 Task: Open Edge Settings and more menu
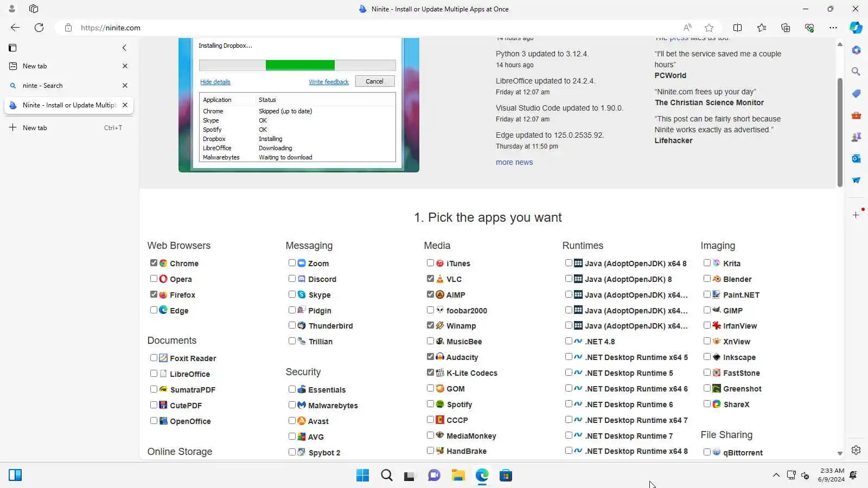[833, 28]
